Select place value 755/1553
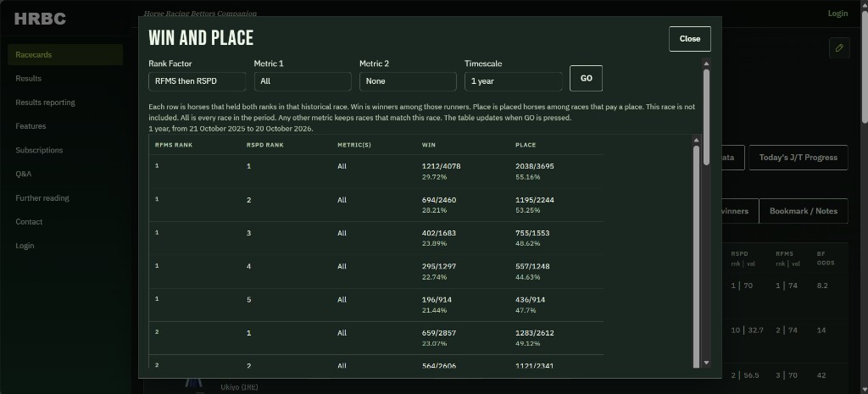Screen dimensions: 868x394 532,233
